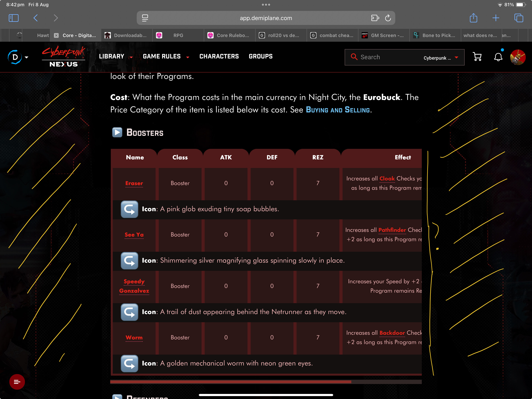Click the Wi-Fi status icon
This screenshot has height=399, width=532.
click(500, 4)
